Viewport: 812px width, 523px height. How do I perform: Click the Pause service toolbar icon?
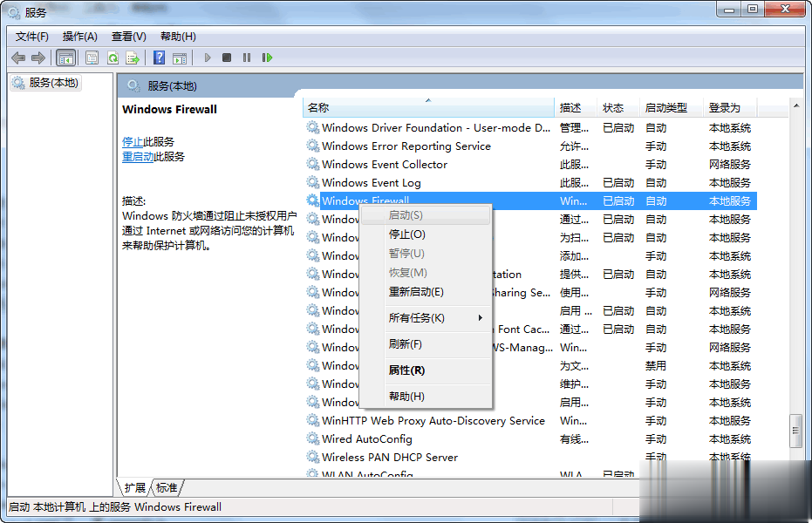click(x=247, y=58)
